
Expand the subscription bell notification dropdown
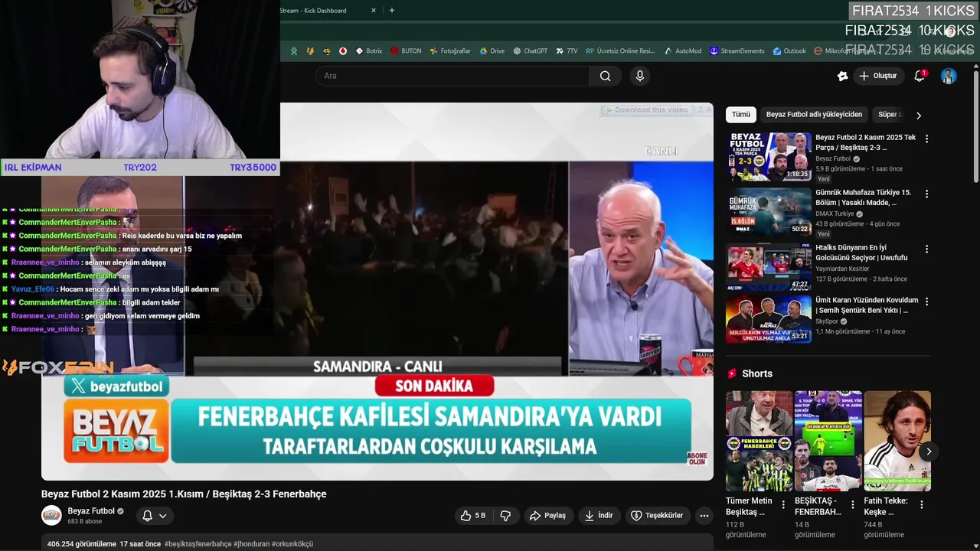pyautogui.click(x=154, y=516)
